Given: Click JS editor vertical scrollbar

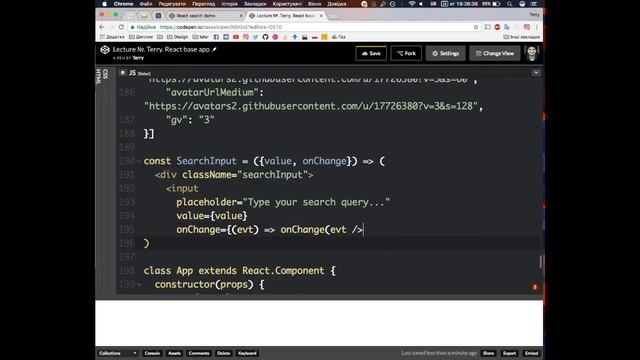Looking at the screenshot, I should (x=541, y=262).
